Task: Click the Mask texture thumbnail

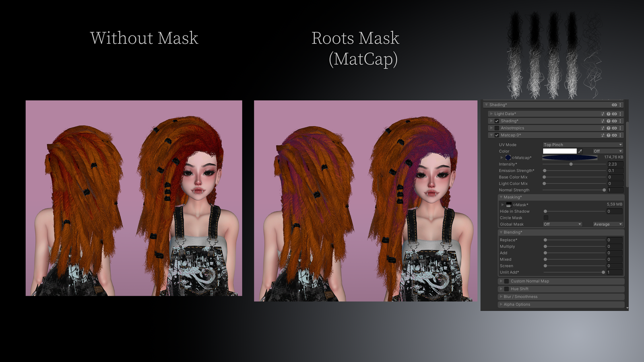Action: click(509, 205)
